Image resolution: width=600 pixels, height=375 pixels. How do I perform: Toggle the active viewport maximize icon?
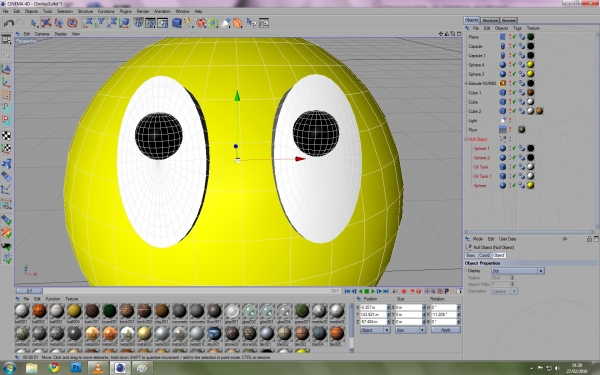(459, 34)
